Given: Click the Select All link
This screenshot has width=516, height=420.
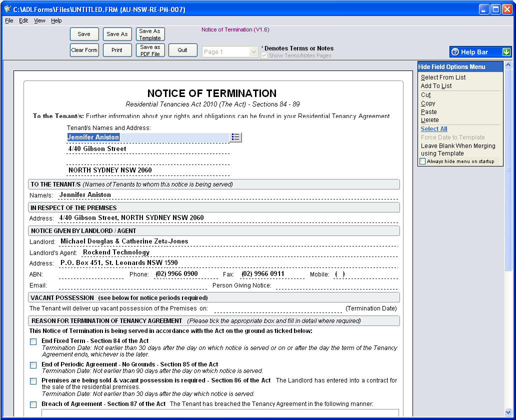Looking at the screenshot, I should pos(434,129).
